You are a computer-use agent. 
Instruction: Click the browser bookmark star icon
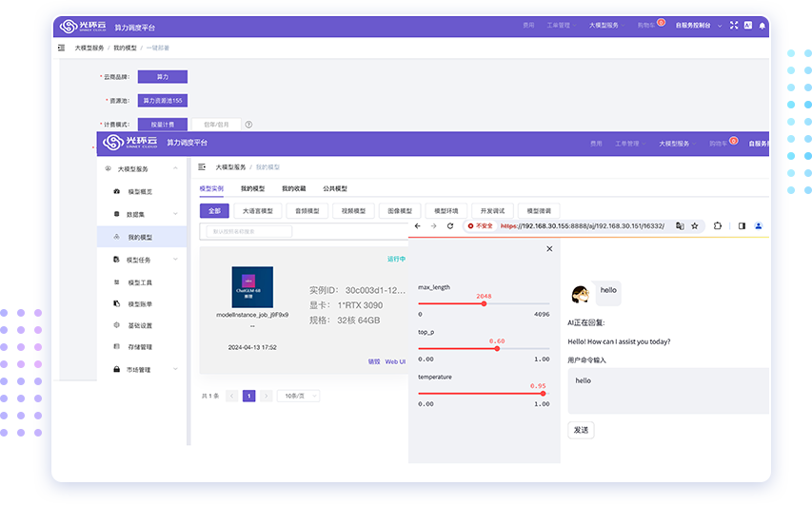695,226
